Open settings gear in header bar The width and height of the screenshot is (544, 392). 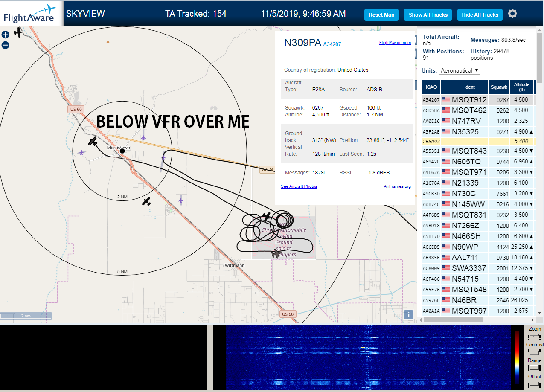tap(512, 14)
